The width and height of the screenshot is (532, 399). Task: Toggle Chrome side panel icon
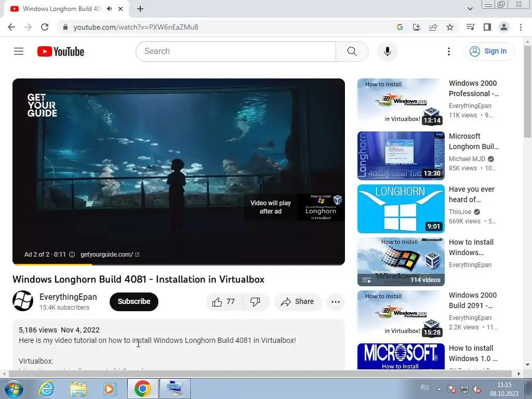[x=487, y=27]
